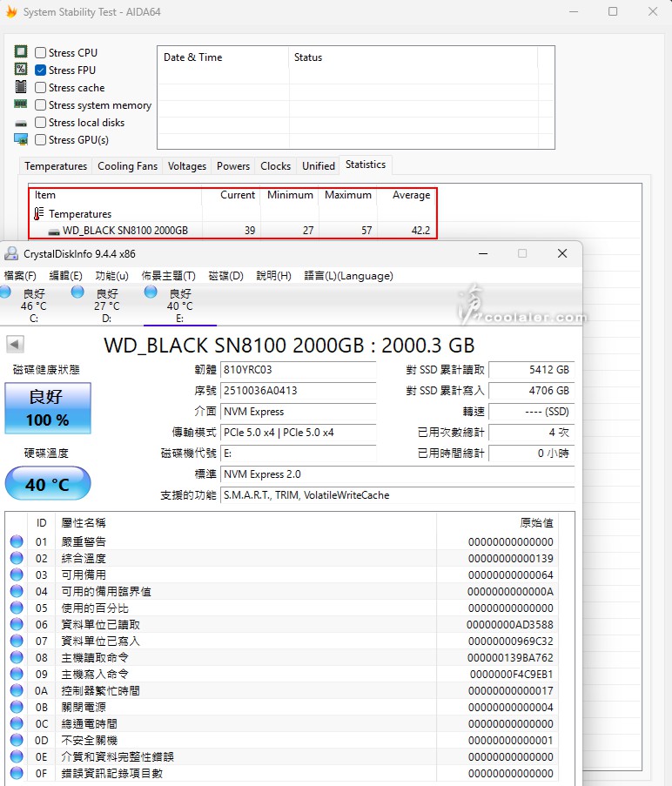Viewport: 672px width, 786px height.
Task: Open the 佈景主題(T) menu
Action: click(168, 276)
